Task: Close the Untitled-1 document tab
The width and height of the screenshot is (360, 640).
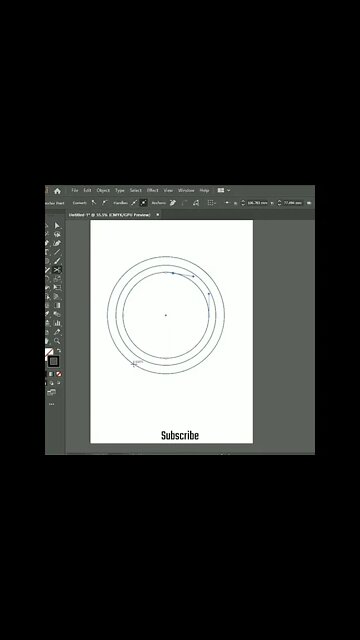Action: tap(158, 215)
